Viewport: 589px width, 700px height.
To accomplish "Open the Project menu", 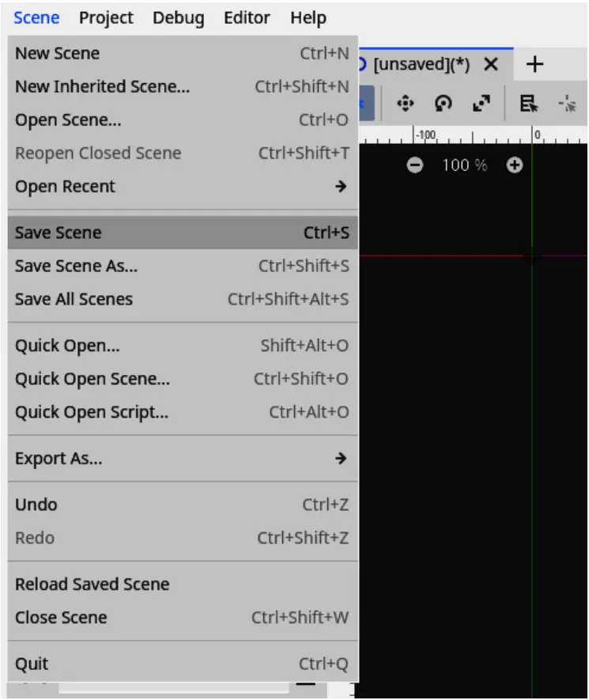I will 106,17.
